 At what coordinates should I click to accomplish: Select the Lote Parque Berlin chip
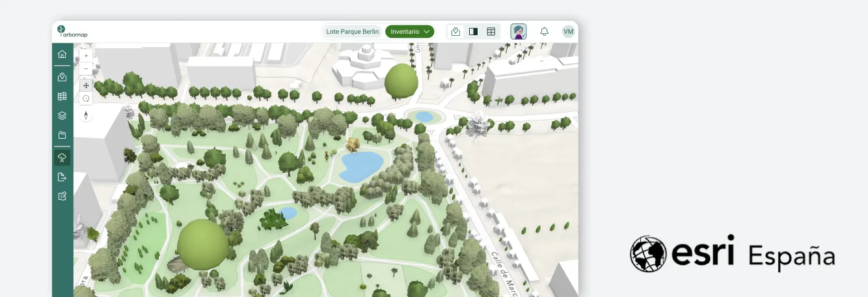point(352,31)
